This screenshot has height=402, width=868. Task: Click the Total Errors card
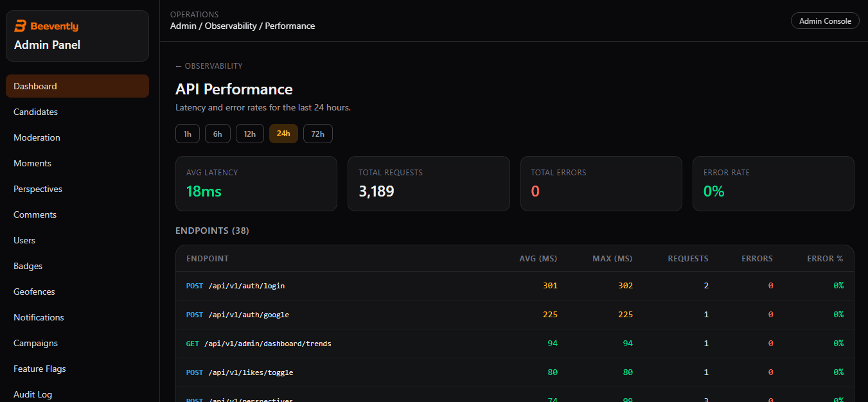[x=601, y=184]
